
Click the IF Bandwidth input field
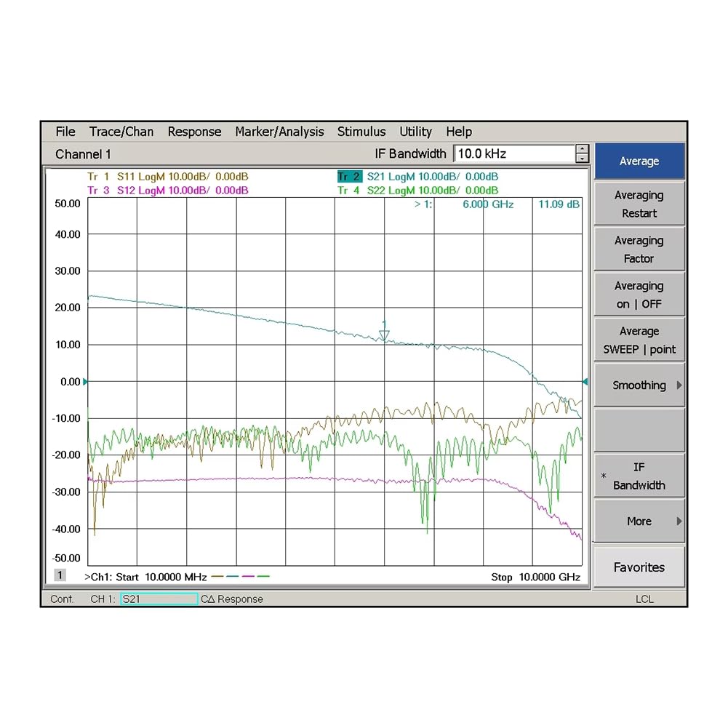514,153
